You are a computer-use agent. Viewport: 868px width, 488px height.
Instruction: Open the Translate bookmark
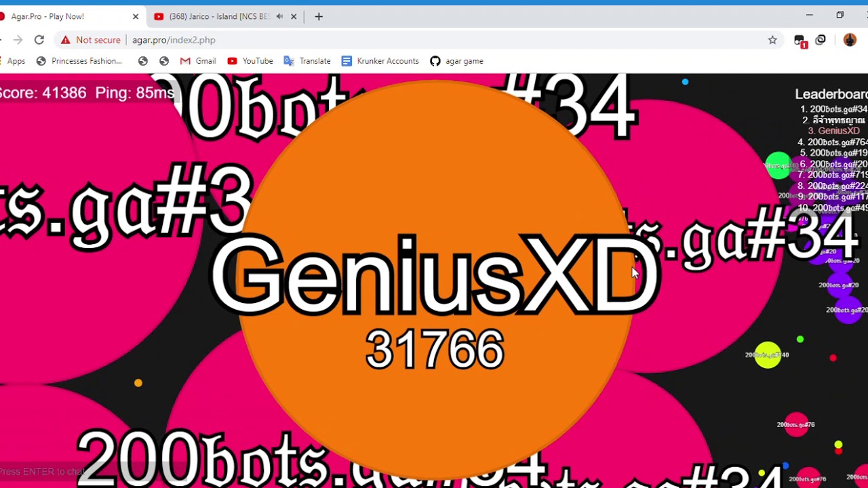(x=307, y=61)
